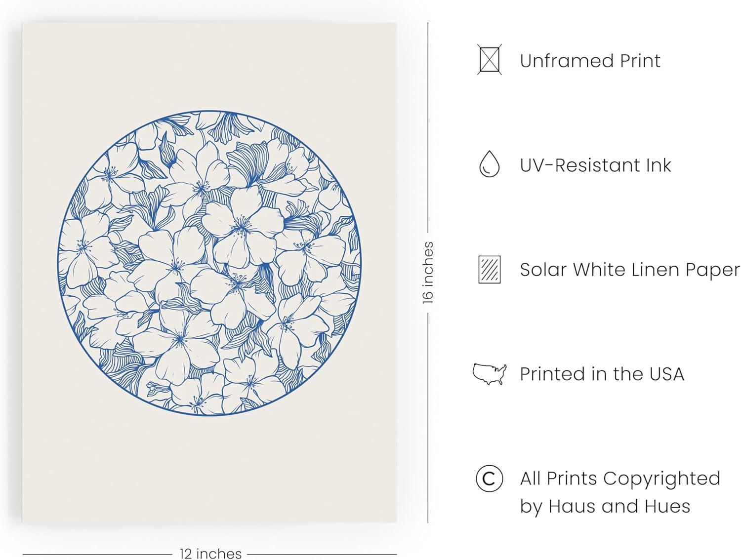741x560 pixels.
Task: Click the ink droplet icon
Action: (x=489, y=164)
